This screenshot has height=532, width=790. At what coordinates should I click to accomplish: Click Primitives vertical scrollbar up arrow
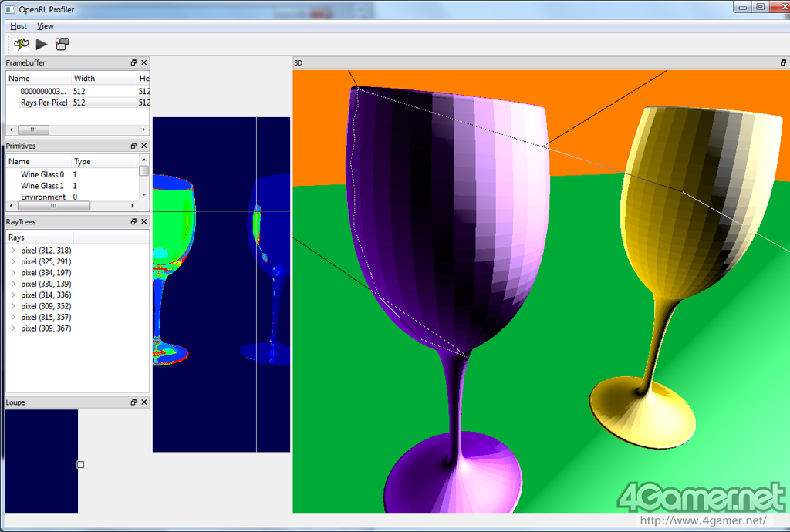tap(144, 160)
